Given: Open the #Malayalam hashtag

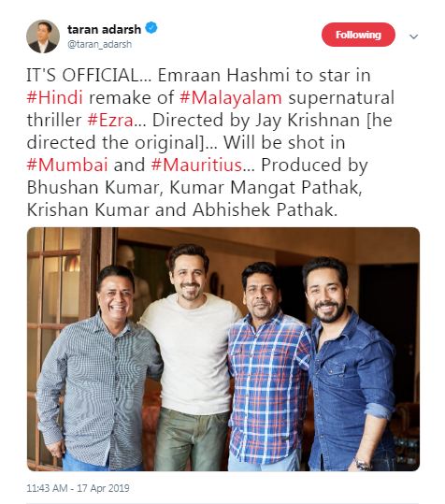Looking at the screenshot, I should point(231,97).
